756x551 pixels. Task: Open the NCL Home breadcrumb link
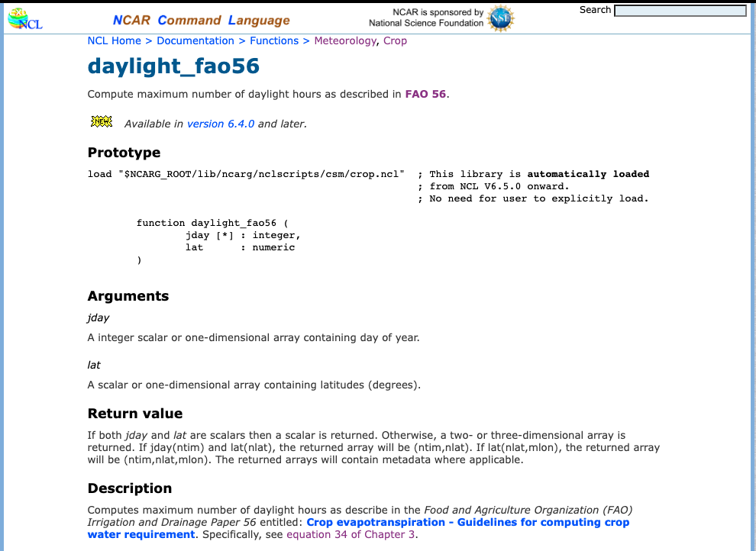(x=115, y=41)
